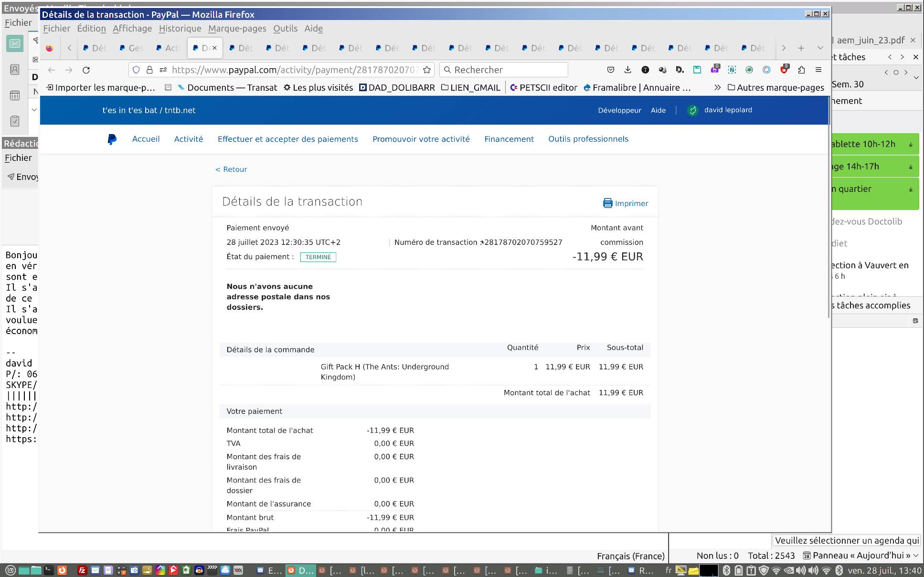This screenshot has width=924, height=577.
Task: Open the Historique menu
Action: tap(180, 29)
